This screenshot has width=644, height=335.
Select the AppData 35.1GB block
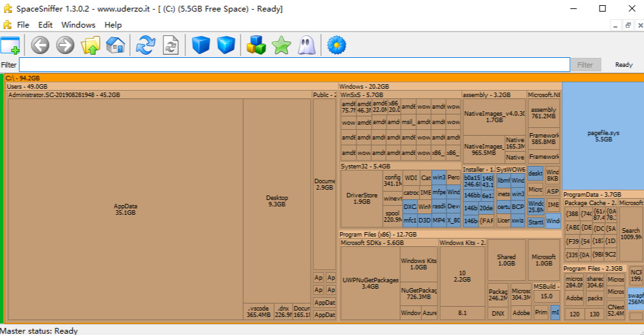pos(125,210)
